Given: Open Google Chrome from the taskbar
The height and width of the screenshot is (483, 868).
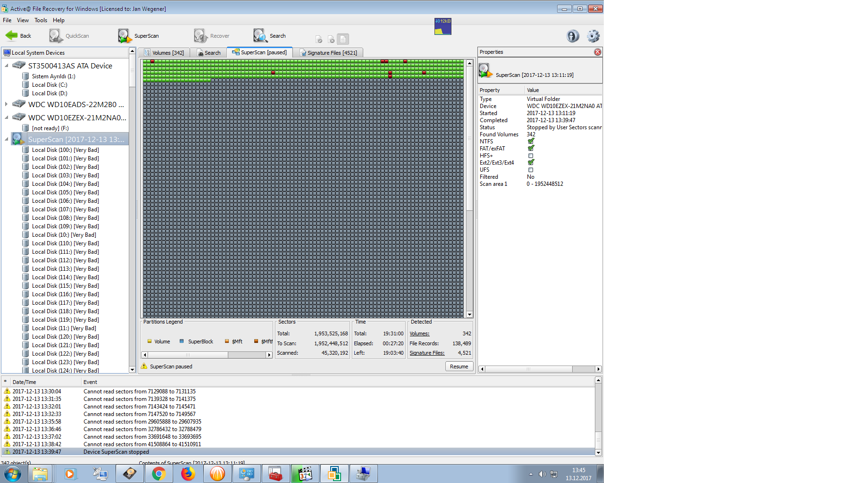Looking at the screenshot, I should point(159,474).
